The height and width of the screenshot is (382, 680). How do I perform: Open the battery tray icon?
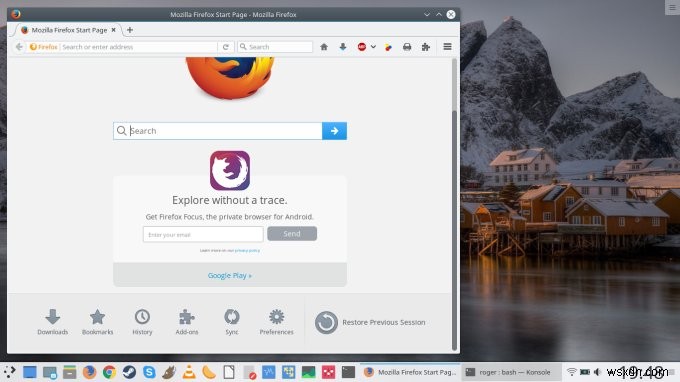pos(585,372)
